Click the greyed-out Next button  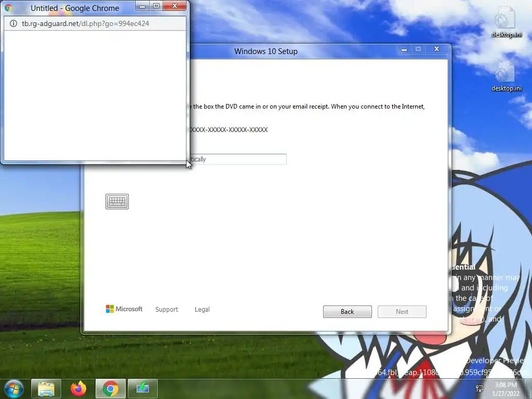[402, 312]
